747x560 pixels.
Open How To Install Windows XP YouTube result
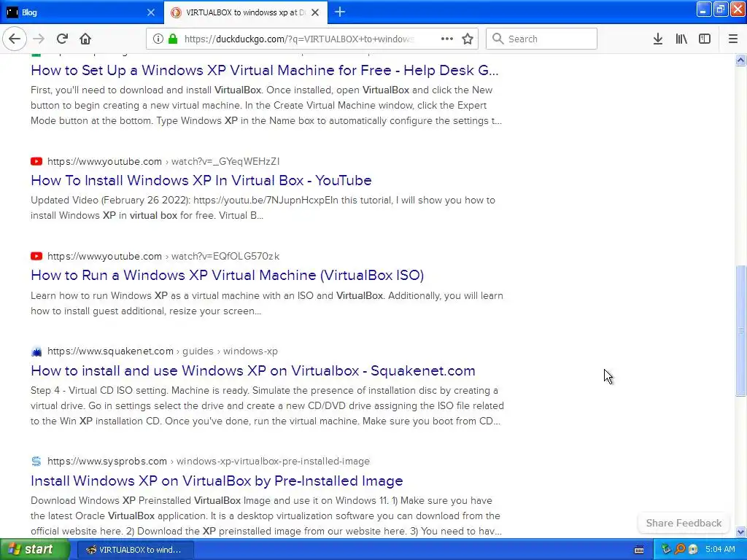(x=201, y=180)
